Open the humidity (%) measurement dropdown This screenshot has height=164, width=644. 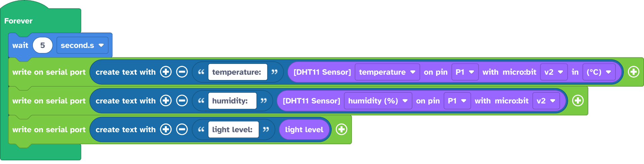click(378, 100)
